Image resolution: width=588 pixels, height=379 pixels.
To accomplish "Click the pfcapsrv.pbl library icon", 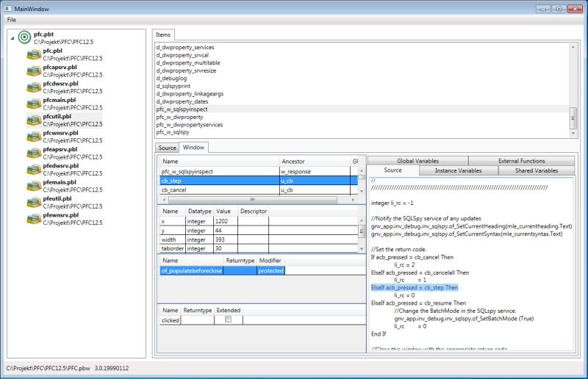I will click(x=34, y=71).
